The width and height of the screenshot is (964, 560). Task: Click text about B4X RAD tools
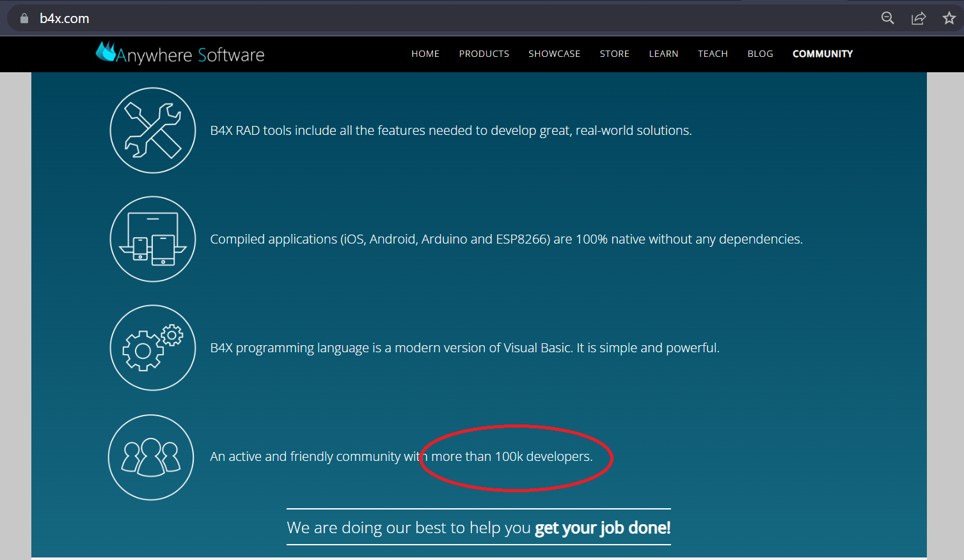(451, 130)
